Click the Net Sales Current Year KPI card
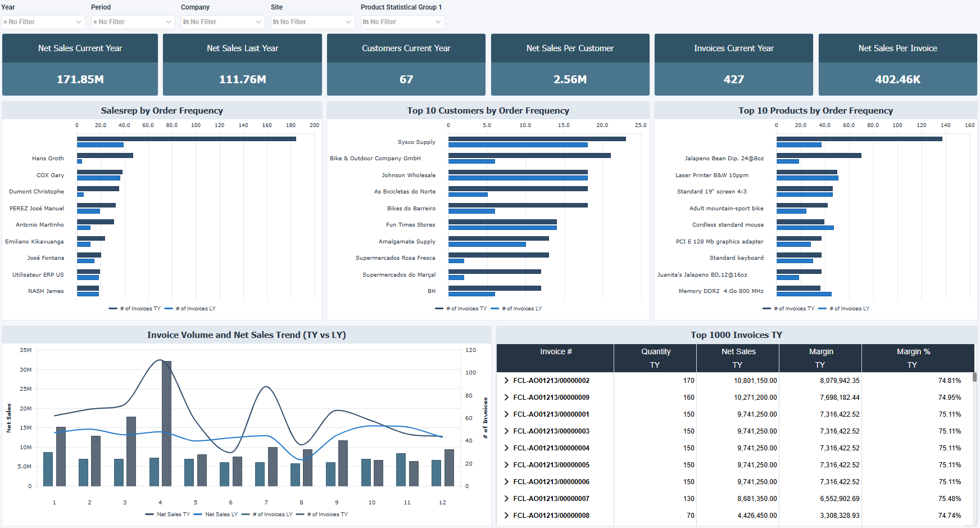 80,65
